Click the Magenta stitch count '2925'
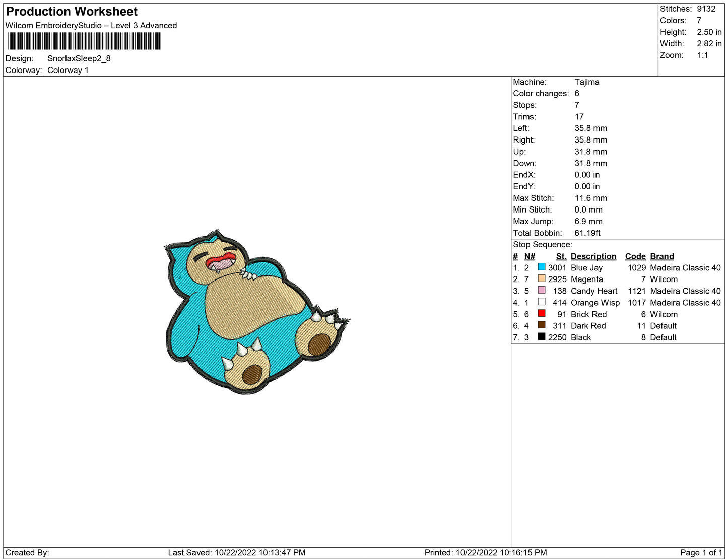Screen dimensions: 728x560 click(x=557, y=279)
